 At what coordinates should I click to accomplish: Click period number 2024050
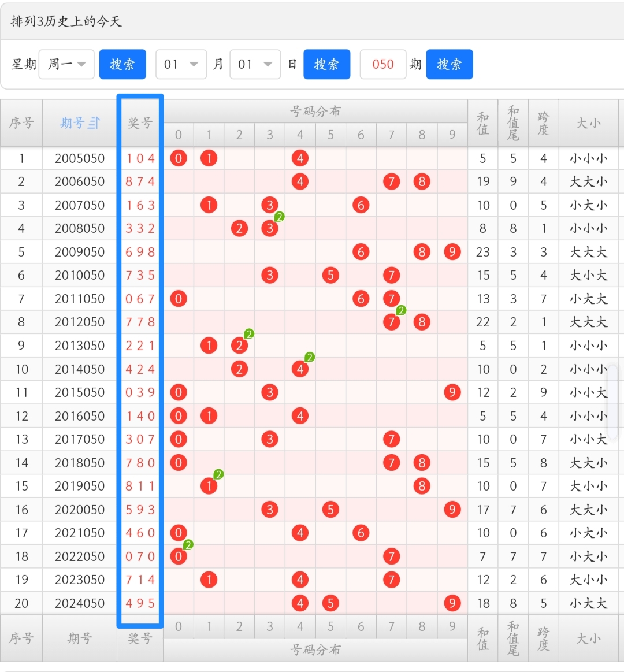tap(80, 603)
